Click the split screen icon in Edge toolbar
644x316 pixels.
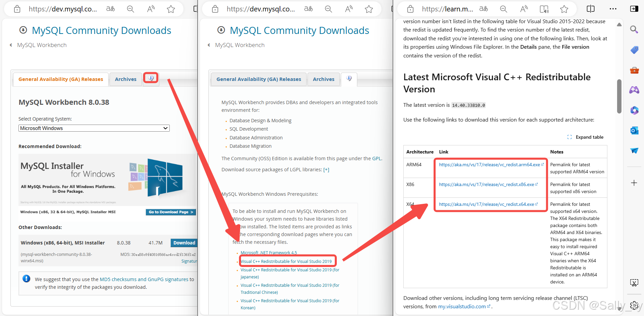pos(591,9)
